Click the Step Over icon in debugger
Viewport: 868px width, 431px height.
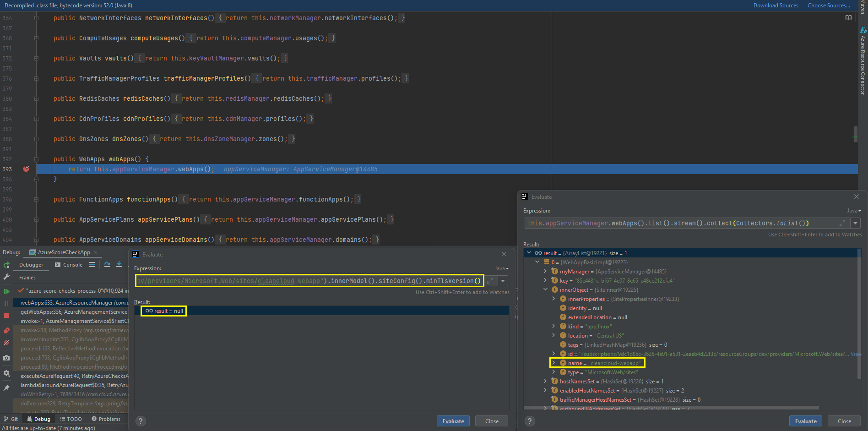click(x=107, y=264)
